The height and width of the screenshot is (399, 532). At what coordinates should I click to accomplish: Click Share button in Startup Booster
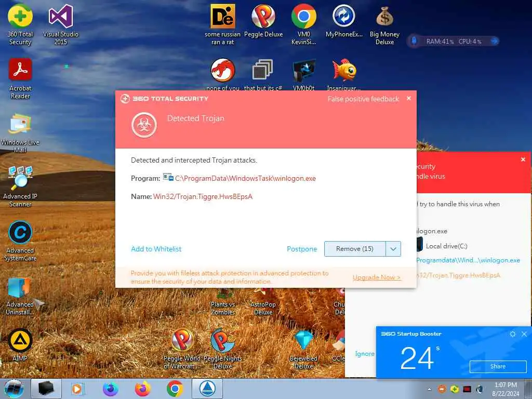click(x=498, y=366)
